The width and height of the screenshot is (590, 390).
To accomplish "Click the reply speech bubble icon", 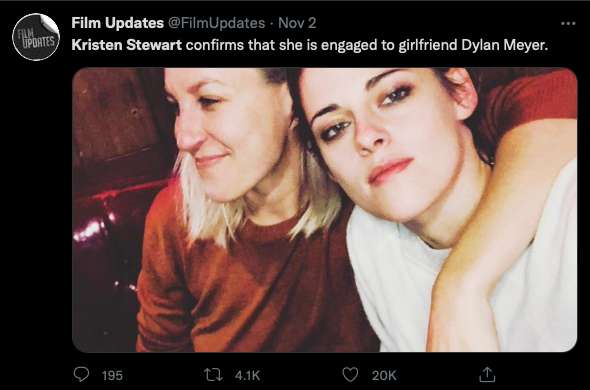I will [x=81, y=374].
